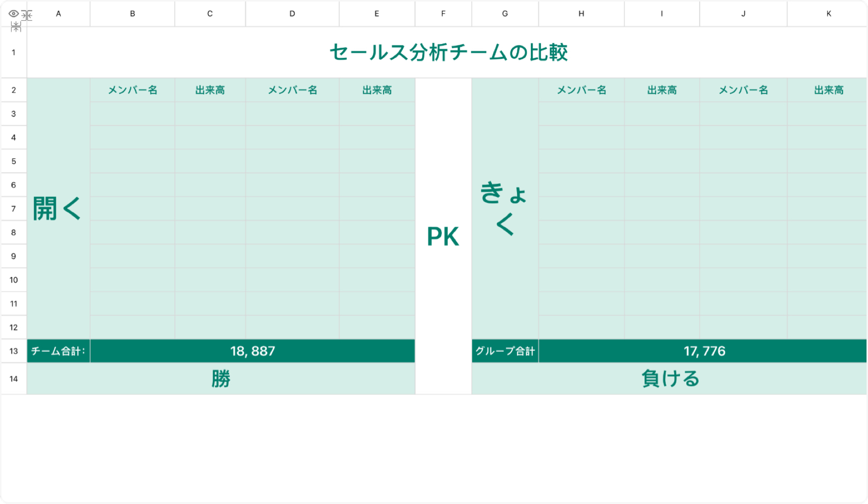This screenshot has width=868, height=504.
Task: Select row 12 header
Action: click(x=14, y=327)
